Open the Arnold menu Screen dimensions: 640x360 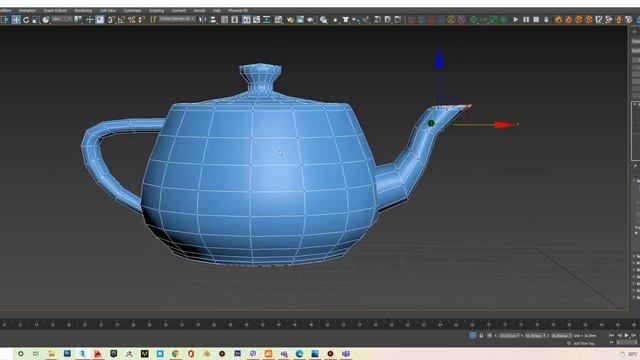(199, 11)
